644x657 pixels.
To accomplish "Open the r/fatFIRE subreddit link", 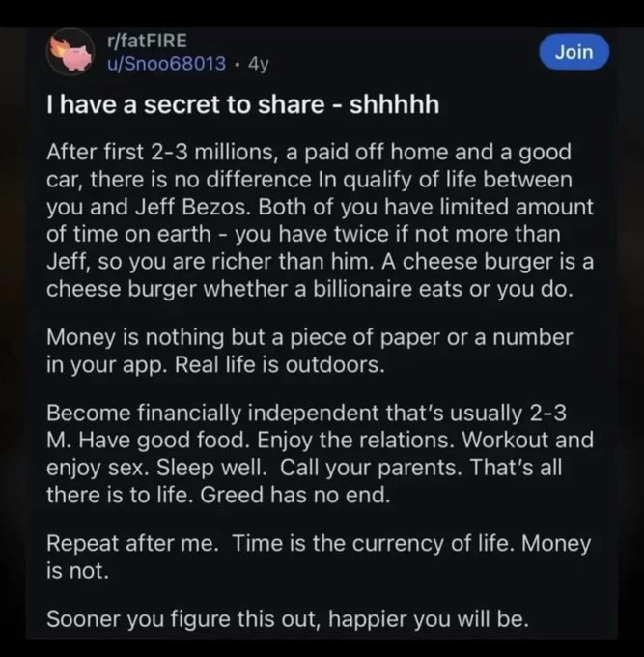I will (147, 41).
